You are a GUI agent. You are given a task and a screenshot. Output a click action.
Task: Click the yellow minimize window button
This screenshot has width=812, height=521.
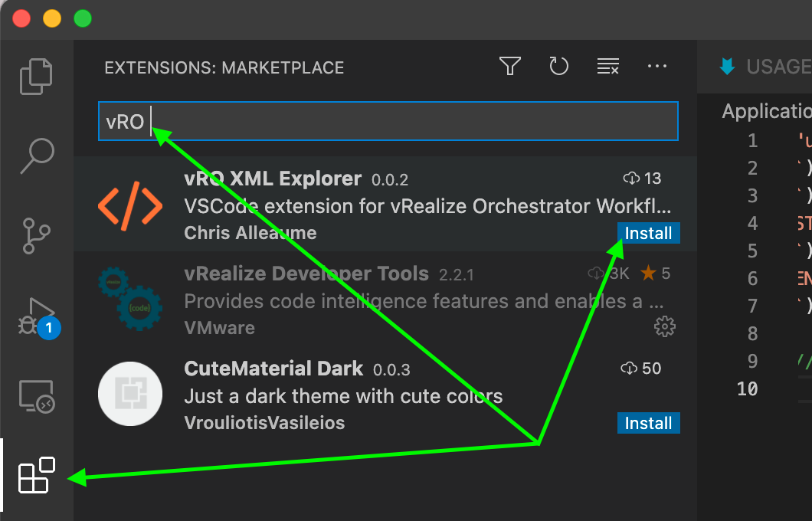coord(52,18)
